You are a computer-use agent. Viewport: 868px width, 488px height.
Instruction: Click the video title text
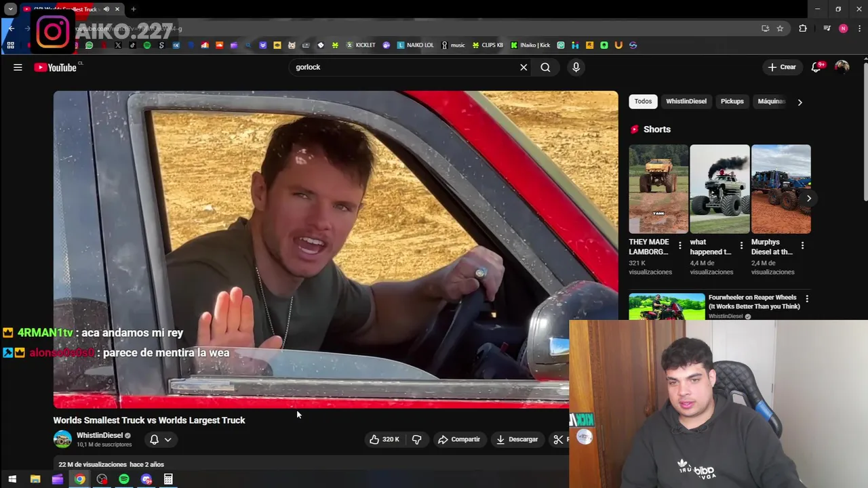pos(149,420)
